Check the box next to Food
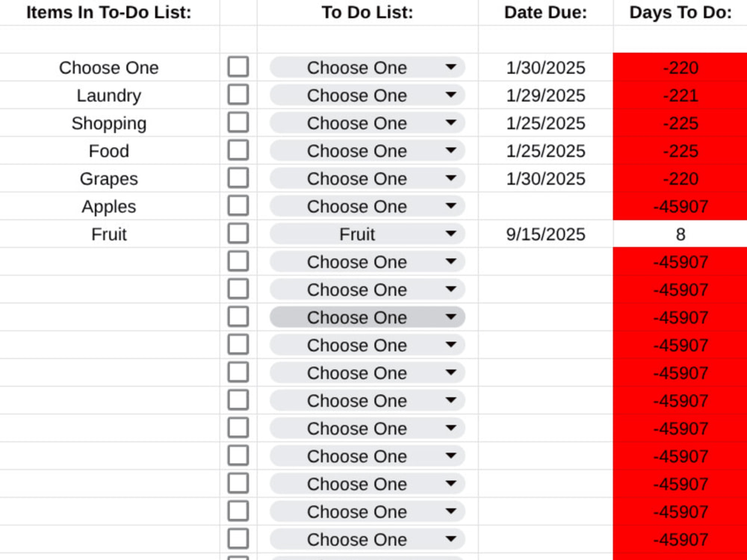Screen dimensions: 747x560 pos(238,150)
